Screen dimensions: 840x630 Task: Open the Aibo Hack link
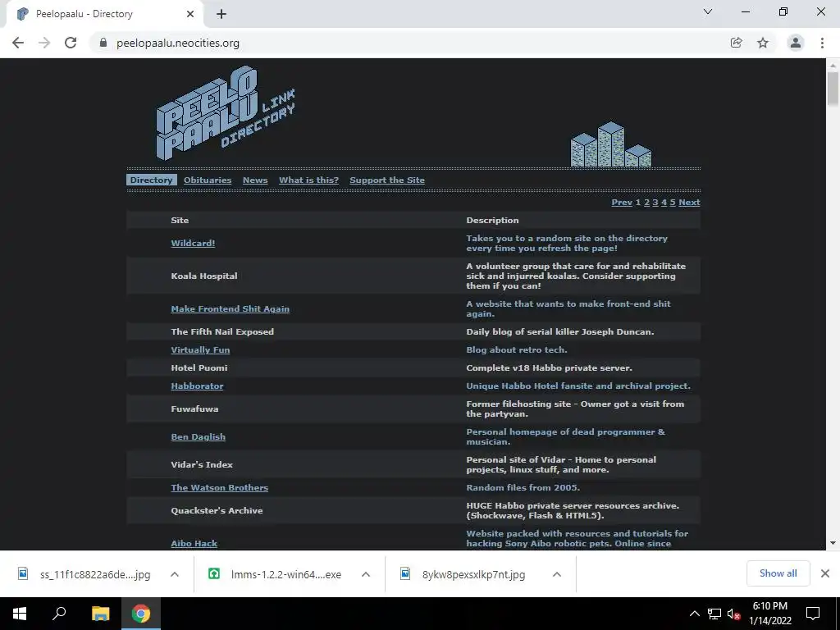point(194,543)
